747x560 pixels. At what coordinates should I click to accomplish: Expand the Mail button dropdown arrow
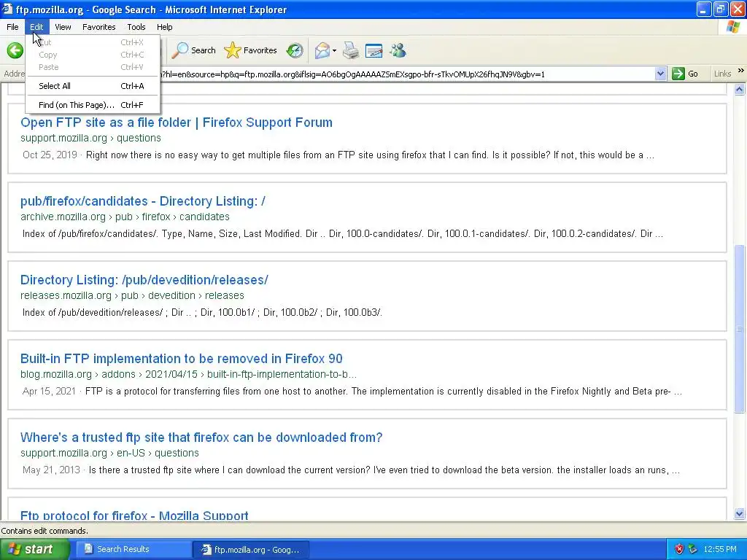click(334, 50)
